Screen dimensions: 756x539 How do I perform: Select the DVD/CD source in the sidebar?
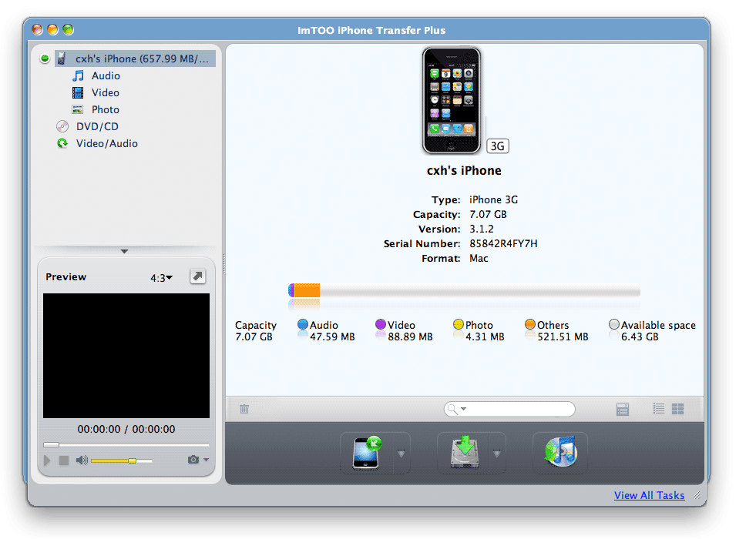click(97, 126)
